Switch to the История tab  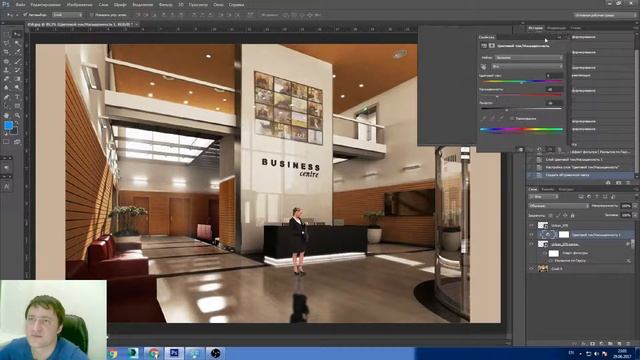pos(536,28)
